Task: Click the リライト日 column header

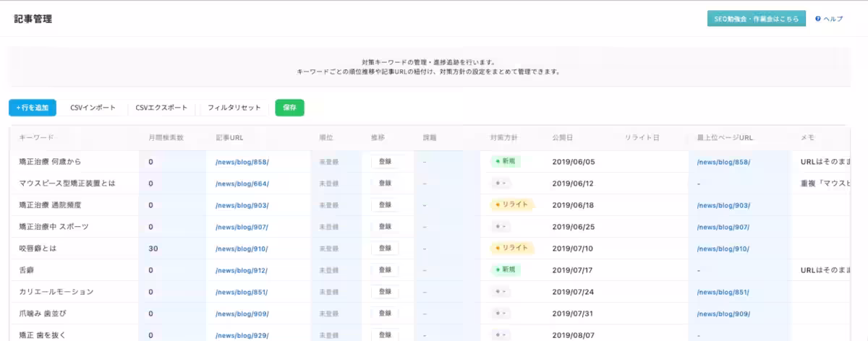Action: pyautogui.click(x=642, y=137)
